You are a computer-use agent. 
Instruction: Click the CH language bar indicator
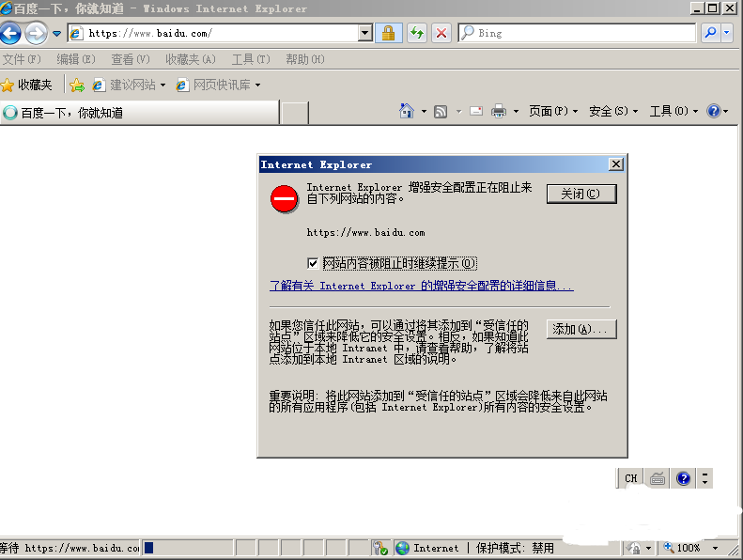click(x=630, y=478)
